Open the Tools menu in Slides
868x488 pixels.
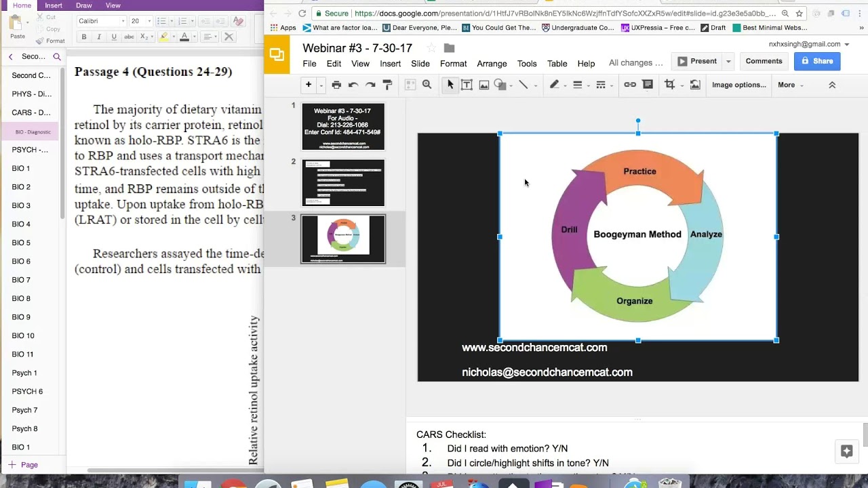click(x=527, y=64)
